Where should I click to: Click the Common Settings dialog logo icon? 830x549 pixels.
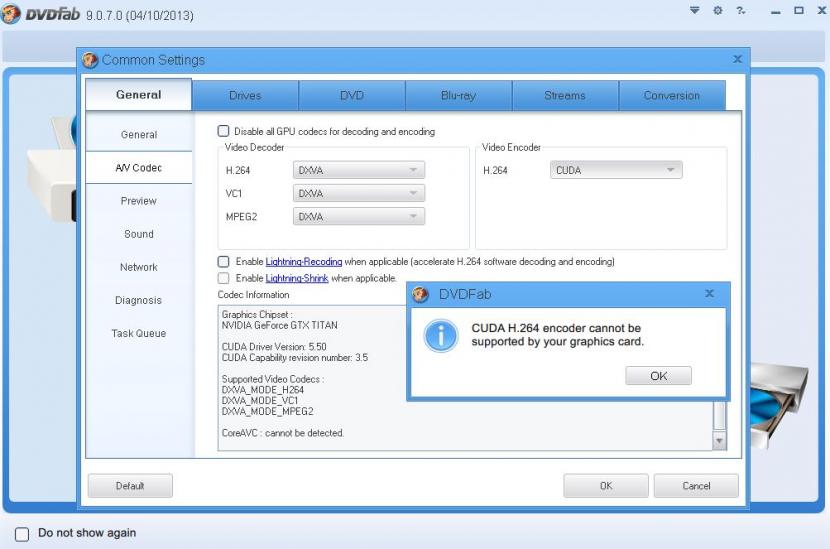coord(90,61)
